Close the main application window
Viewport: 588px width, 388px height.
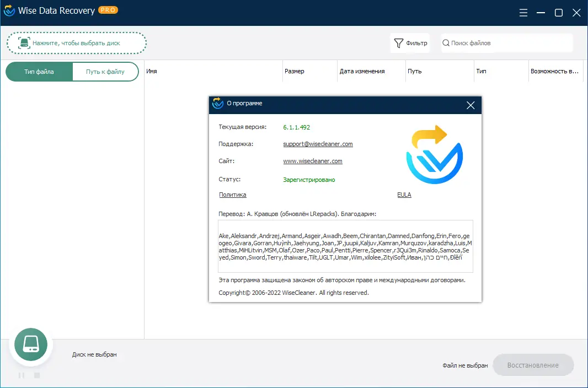coord(577,13)
